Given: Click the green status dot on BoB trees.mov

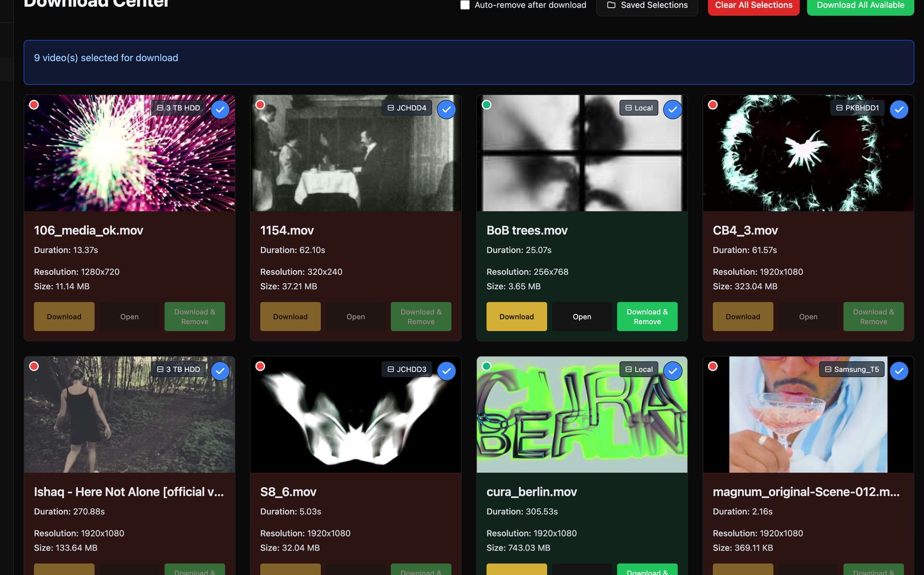Looking at the screenshot, I should coord(487,104).
